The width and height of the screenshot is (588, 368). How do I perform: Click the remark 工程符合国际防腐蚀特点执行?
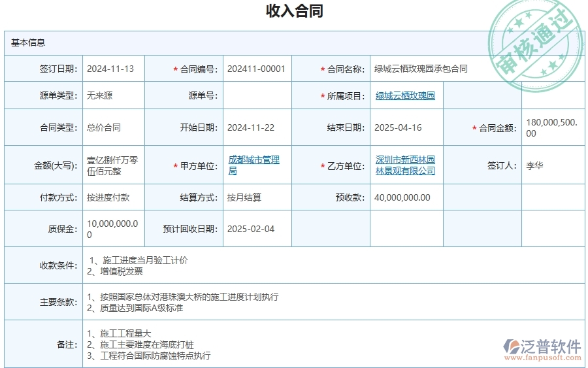pos(155,355)
